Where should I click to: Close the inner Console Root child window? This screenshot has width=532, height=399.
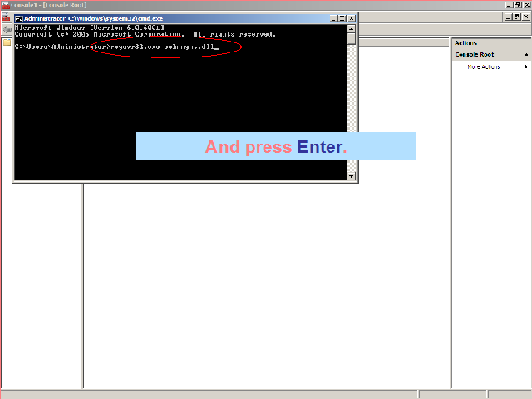tap(526, 17)
